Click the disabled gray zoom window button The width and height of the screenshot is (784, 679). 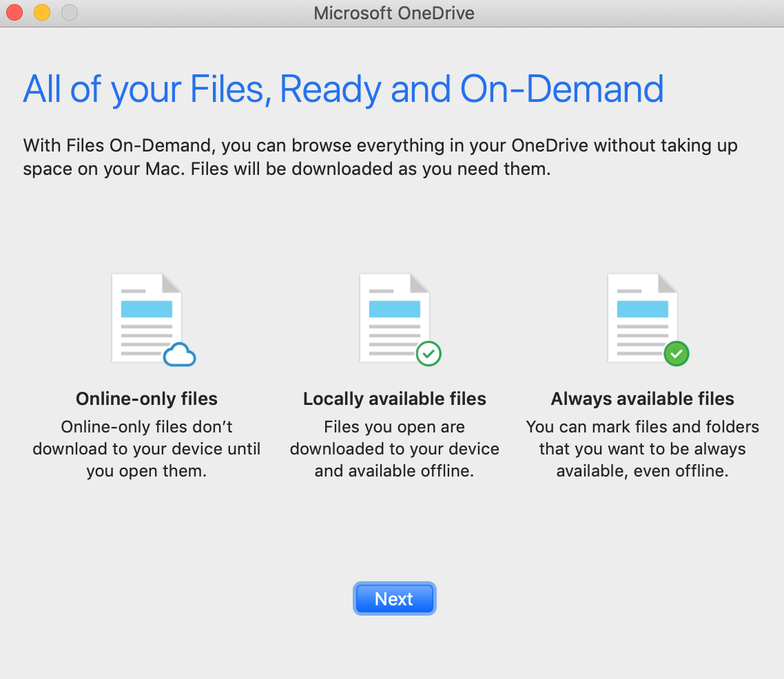pos(70,12)
